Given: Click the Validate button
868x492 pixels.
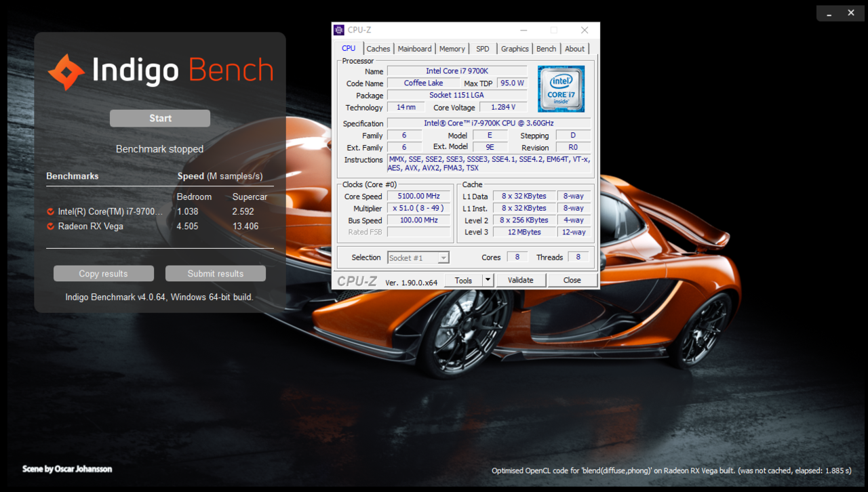Looking at the screenshot, I should pyautogui.click(x=521, y=280).
